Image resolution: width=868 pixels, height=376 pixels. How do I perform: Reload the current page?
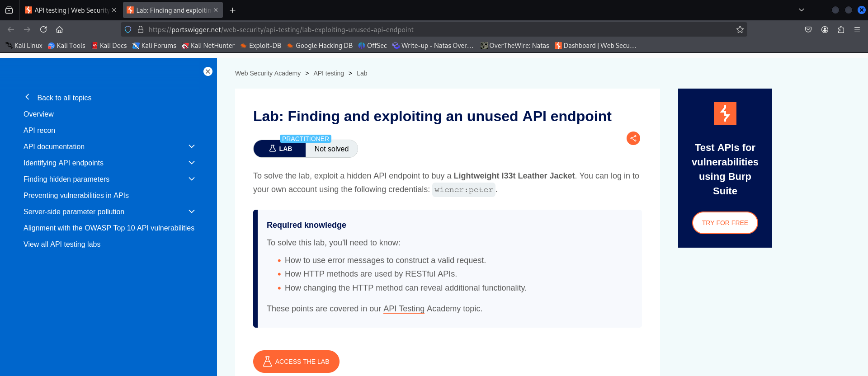tap(43, 29)
